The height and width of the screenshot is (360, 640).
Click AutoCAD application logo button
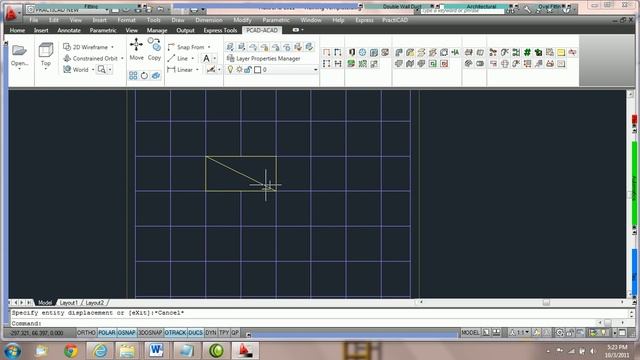coord(11,13)
